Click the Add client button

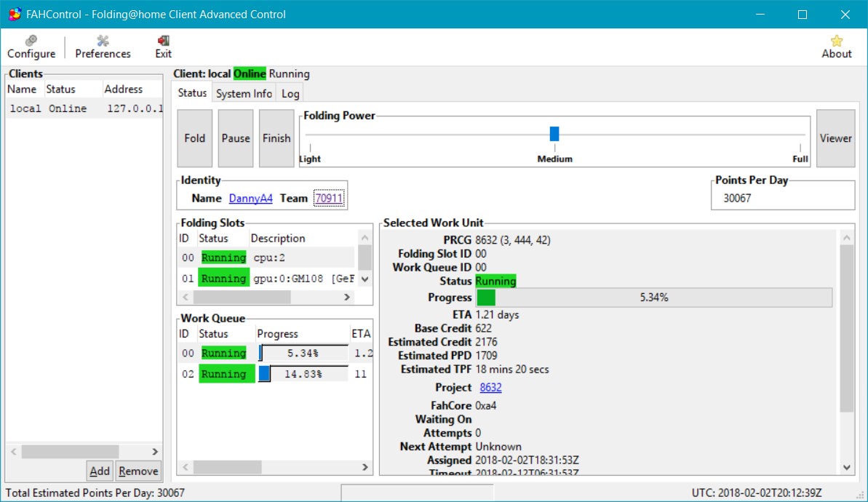(100, 471)
